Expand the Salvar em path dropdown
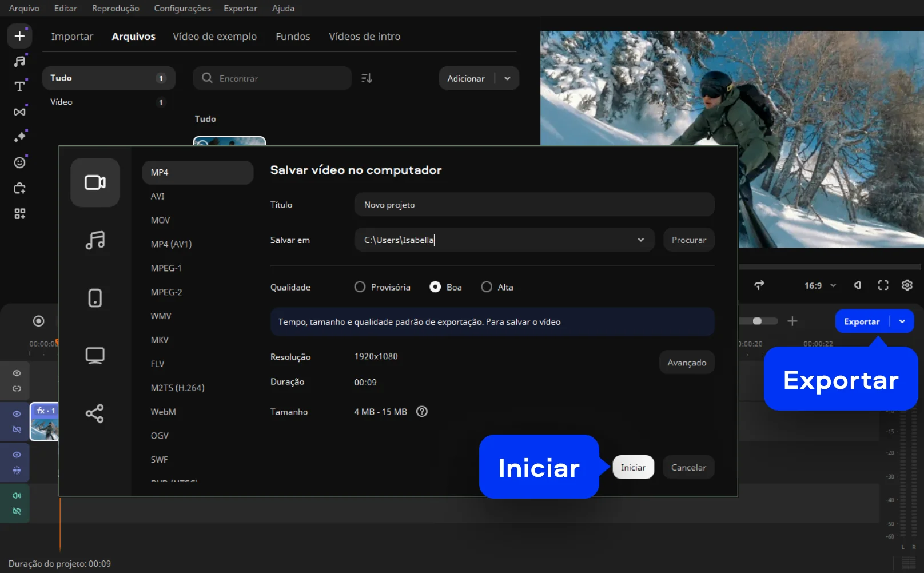The image size is (924, 573). (x=640, y=240)
